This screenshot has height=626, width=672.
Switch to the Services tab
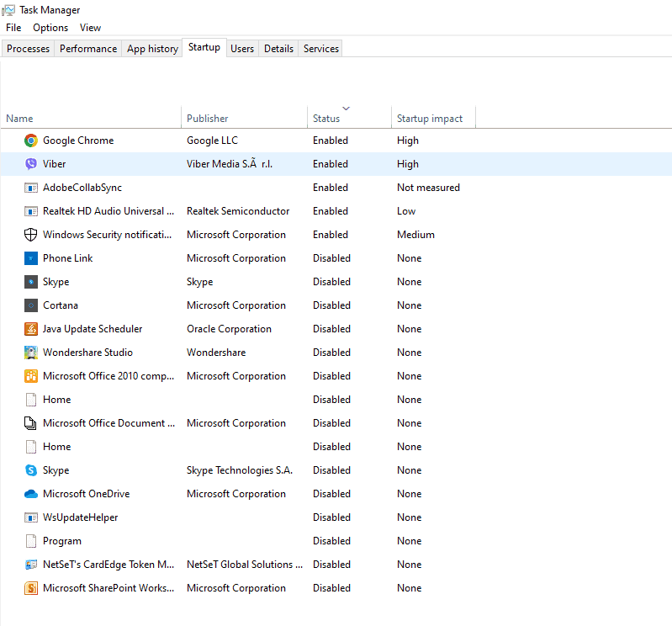(x=321, y=49)
